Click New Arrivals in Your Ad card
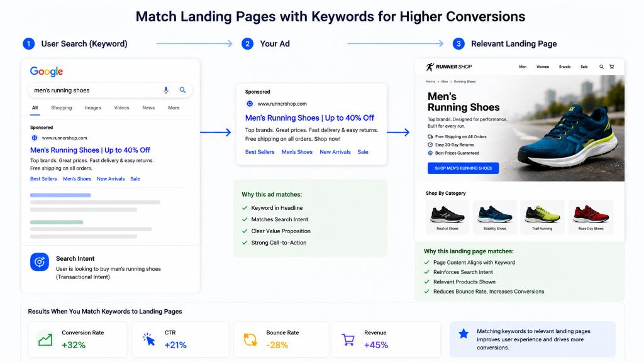 click(x=335, y=152)
